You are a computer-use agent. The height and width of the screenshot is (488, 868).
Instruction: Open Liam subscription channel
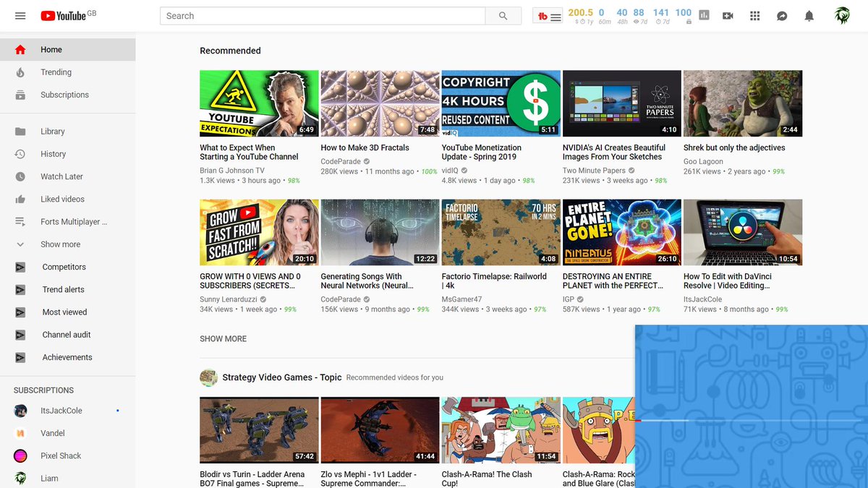click(x=68, y=478)
